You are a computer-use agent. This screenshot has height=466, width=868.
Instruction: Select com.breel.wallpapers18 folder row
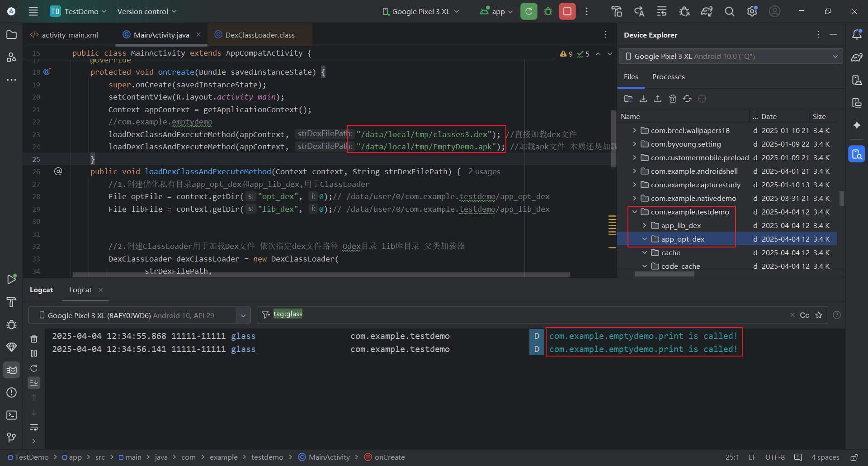click(x=727, y=130)
